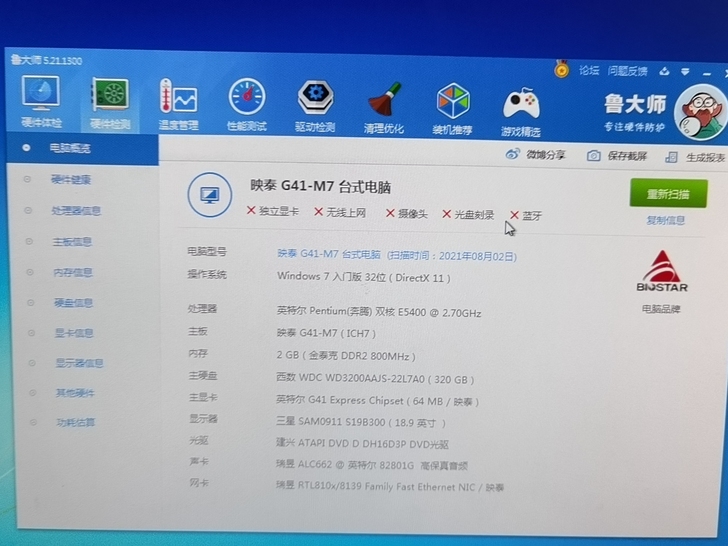Click the round computer monitor icon
The height and width of the screenshot is (546, 728).
click(x=209, y=195)
